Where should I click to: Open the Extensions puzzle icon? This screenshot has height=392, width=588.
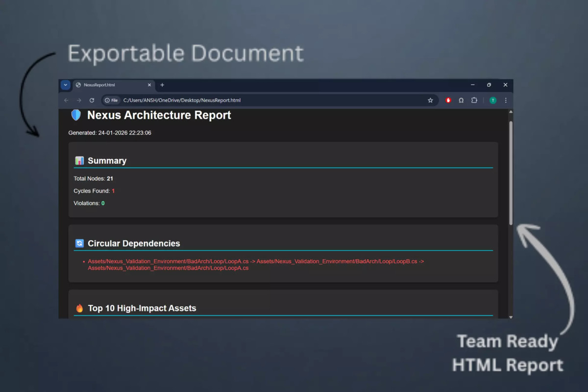[474, 100]
